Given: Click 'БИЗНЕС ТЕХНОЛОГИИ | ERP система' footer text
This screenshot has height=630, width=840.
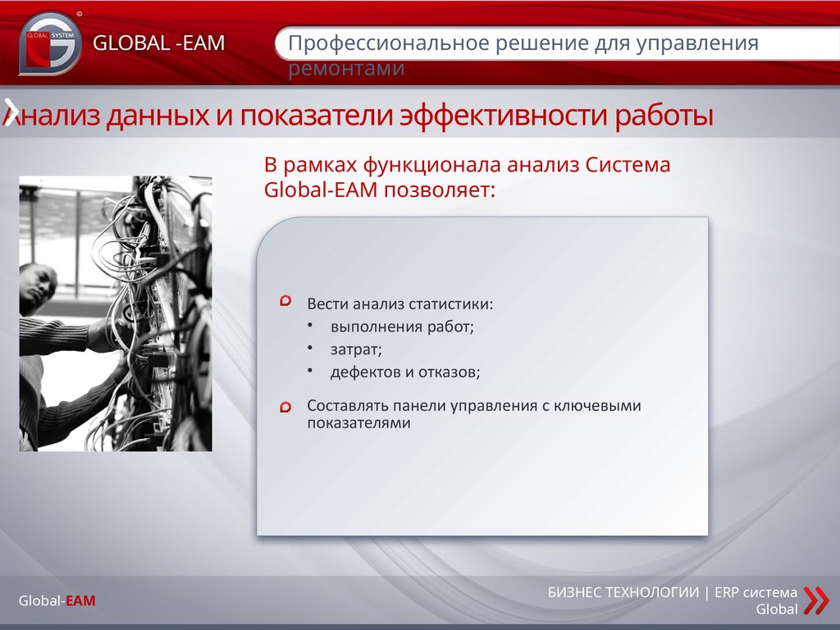Looking at the screenshot, I should pos(673,592).
